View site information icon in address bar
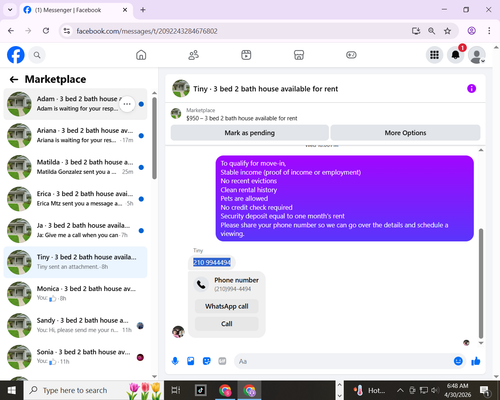500x400 pixels. click(67, 31)
